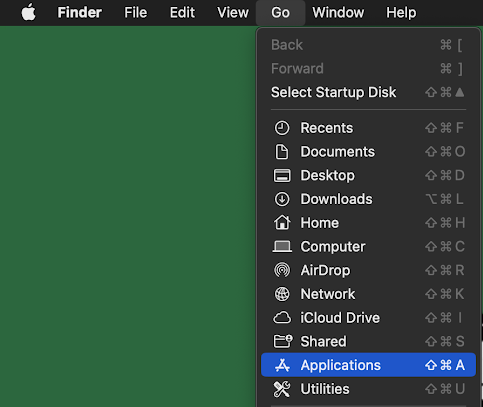Click the Utilities tools icon
Screen dimensions: 483x407
coord(282,389)
